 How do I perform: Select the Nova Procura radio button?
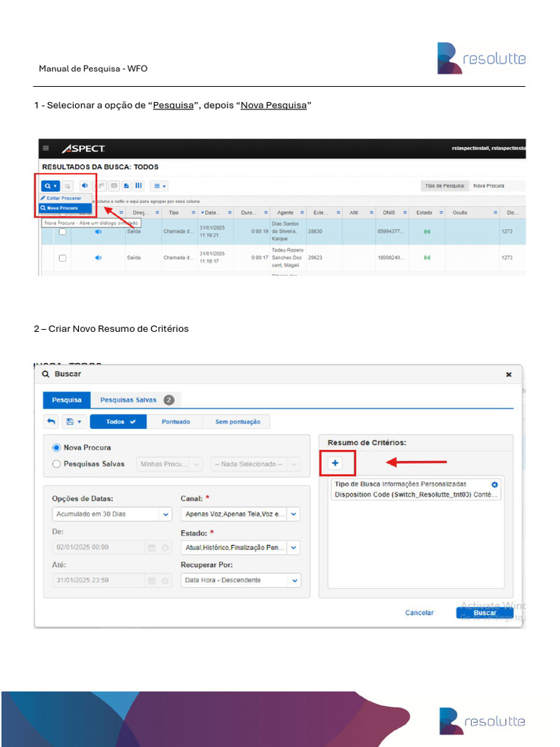point(57,448)
